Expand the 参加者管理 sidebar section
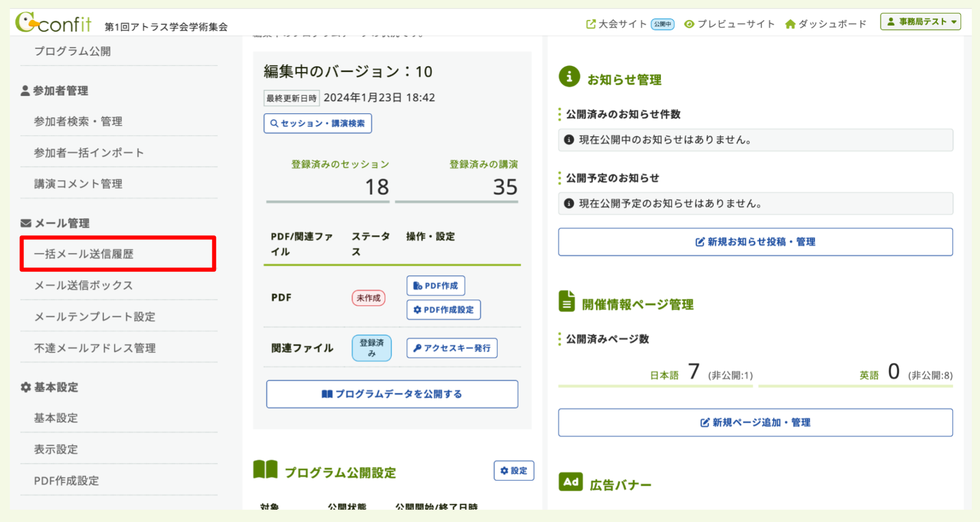Viewport: 980px width, 522px height. (61, 91)
